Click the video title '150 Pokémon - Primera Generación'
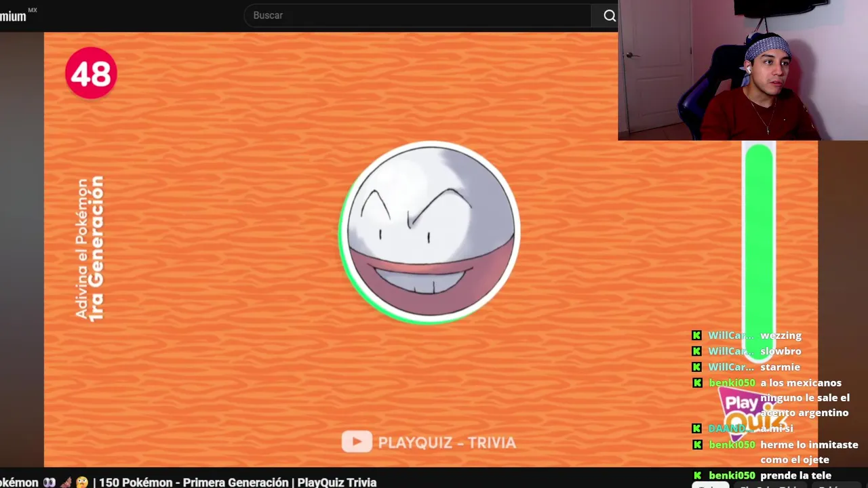 pyautogui.click(x=197, y=482)
